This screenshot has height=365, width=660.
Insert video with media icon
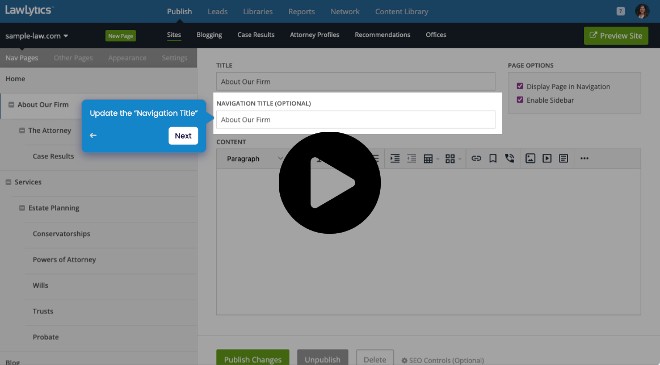click(547, 158)
